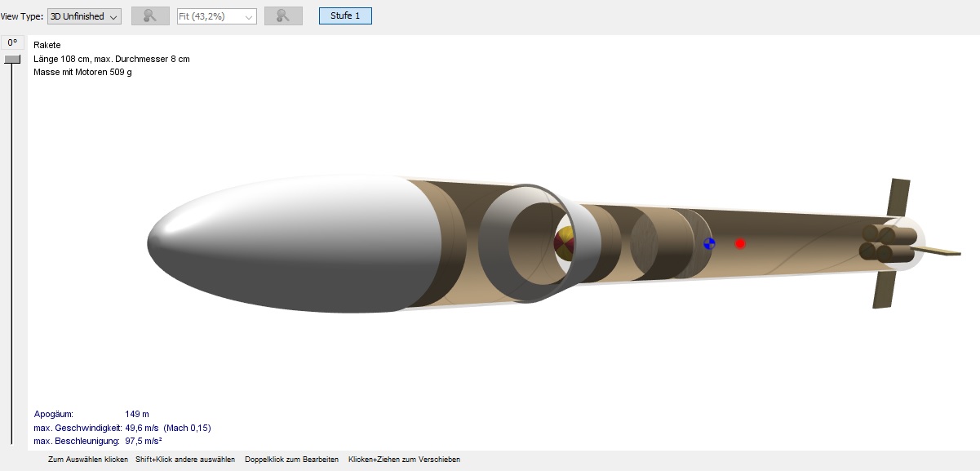The image size is (980, 471).
Task: Click the Shift+Klick andere auswählen hint
Action: click(185, 460)
